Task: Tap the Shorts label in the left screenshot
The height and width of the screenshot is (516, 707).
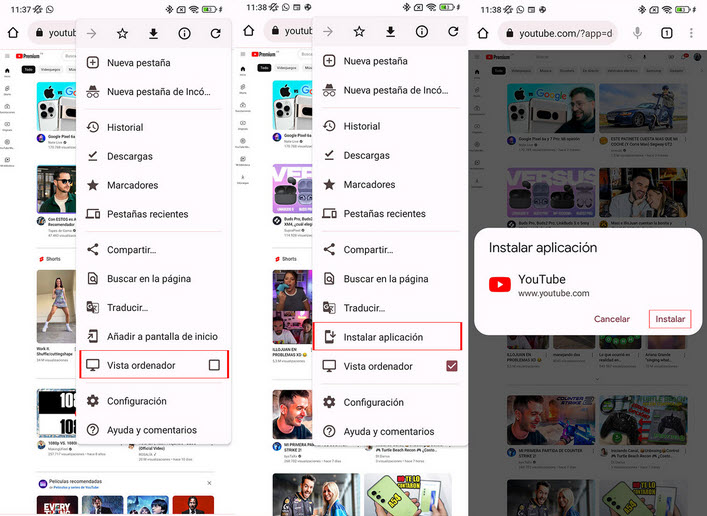Action: tap(53, 259)
